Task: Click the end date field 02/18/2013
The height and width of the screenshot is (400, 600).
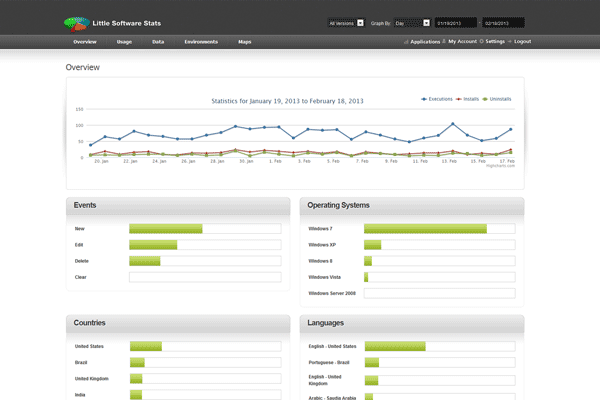Action: click(503, 22)
